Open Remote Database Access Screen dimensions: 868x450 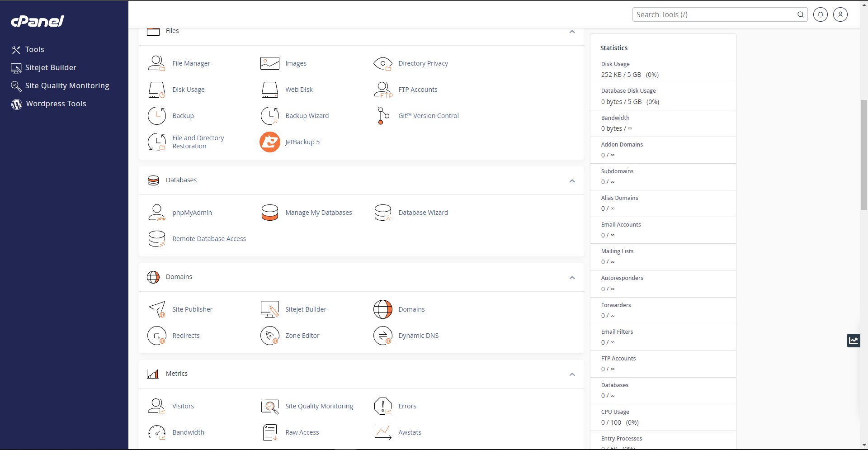[x=209, y=238]
